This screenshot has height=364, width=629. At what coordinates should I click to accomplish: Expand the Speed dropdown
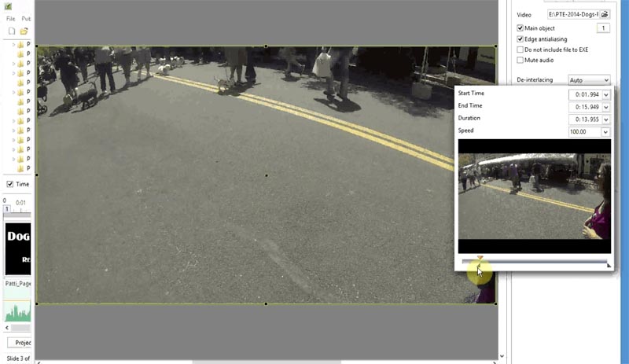coord(605,132)
